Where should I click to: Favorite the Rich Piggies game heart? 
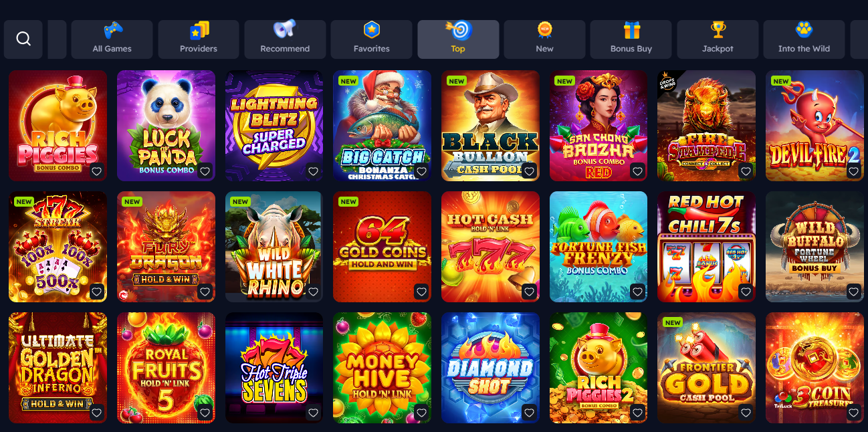(x=96, y=171)
